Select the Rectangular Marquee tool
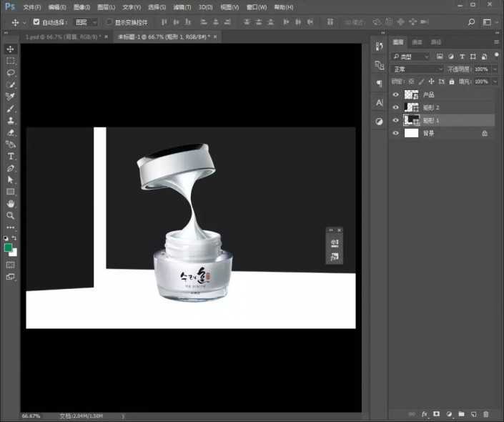Image resolution: width=504 pixels, height=422 pixels. (x=11, y=61)
